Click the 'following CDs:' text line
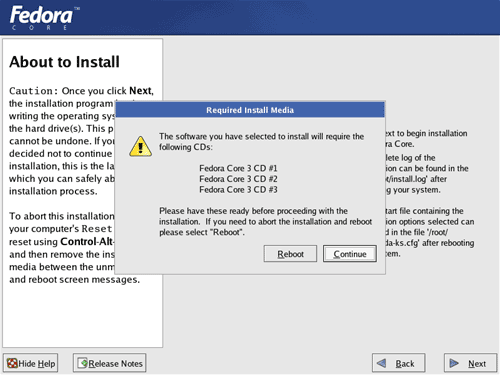Screen dimensions: 500x375 click(186, 147)
